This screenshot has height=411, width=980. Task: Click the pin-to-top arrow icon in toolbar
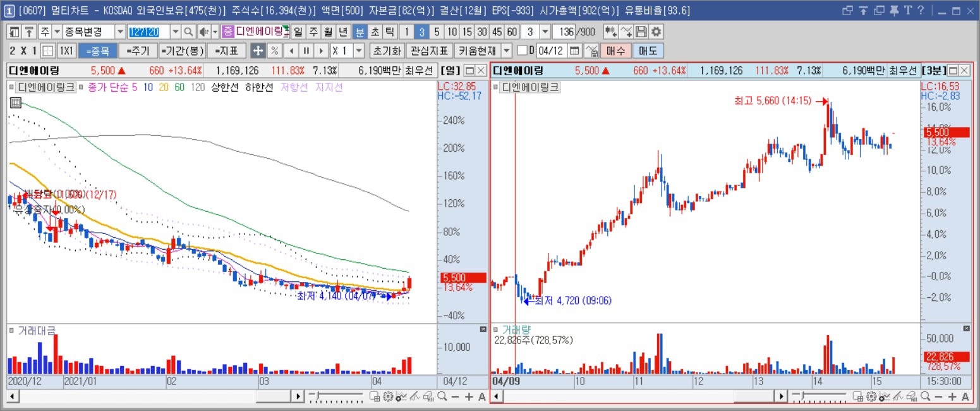pos(28,32)
